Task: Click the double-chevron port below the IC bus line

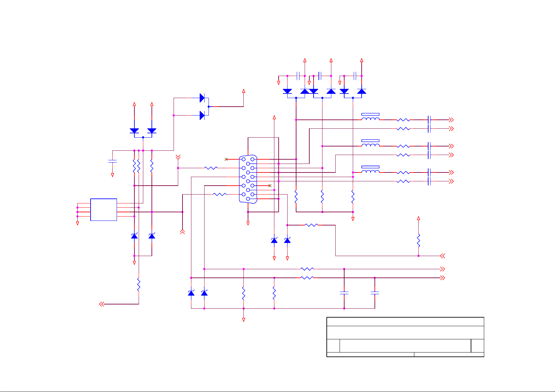Action: pos(182,232)
